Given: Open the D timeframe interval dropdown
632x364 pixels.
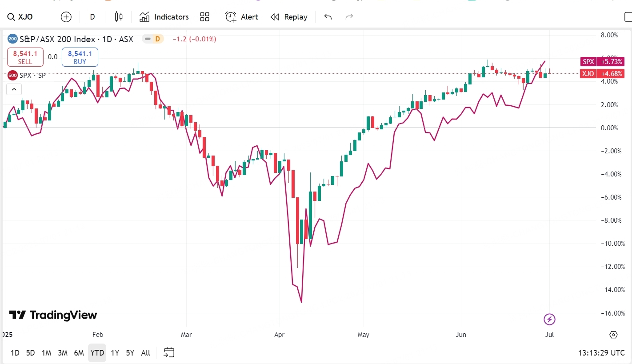Looking at the screenshot, I should coord(92,17).
